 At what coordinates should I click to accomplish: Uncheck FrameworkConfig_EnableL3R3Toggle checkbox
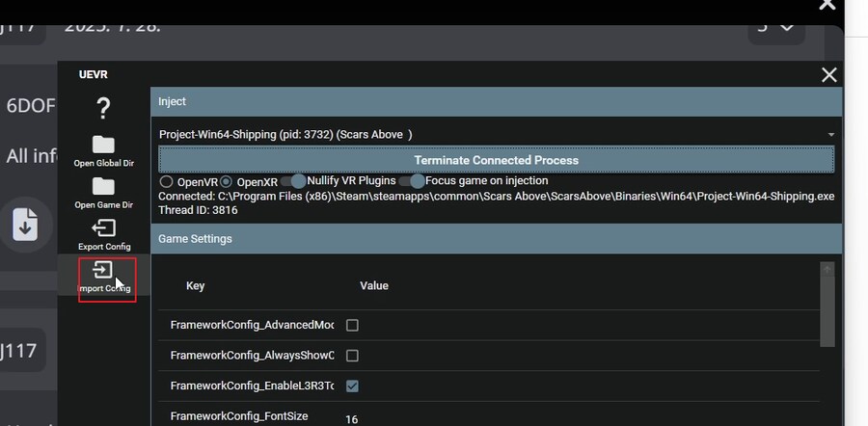click(352, 386)
